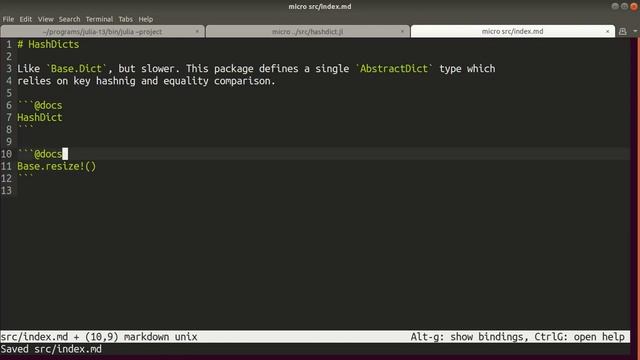Click line number 9 in gutter
The image size is (640, 360).
click(9, 142)
